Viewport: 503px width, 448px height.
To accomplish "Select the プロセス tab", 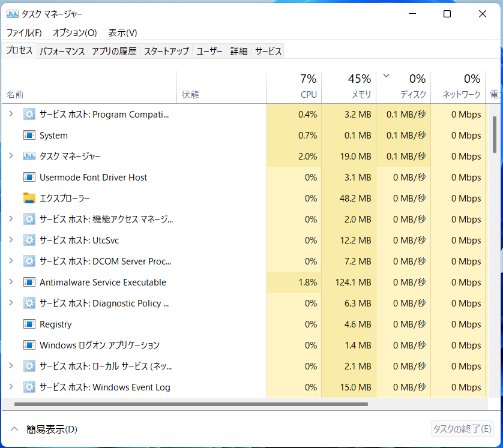I will click(19, 50).
